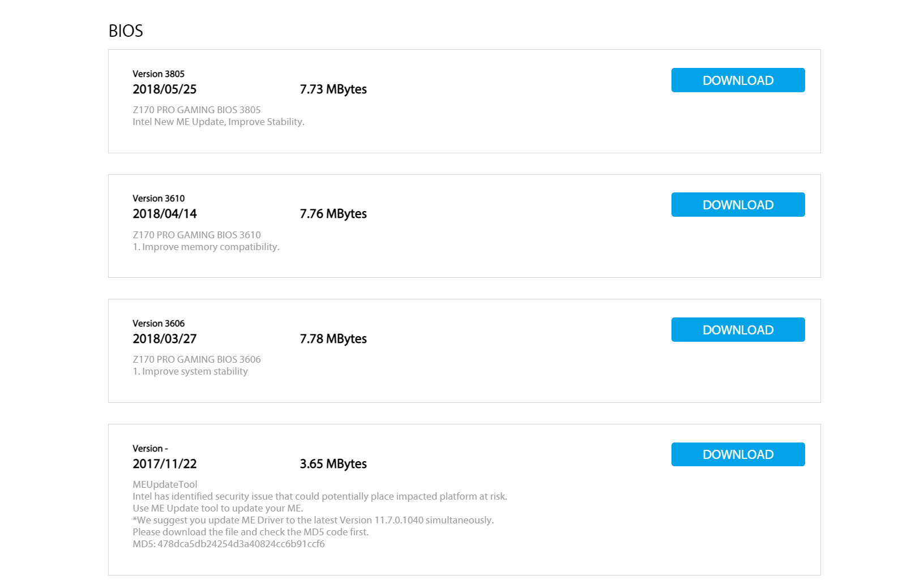
Task: Click the Improve memory compatibility note
Action: click(206, 247)
